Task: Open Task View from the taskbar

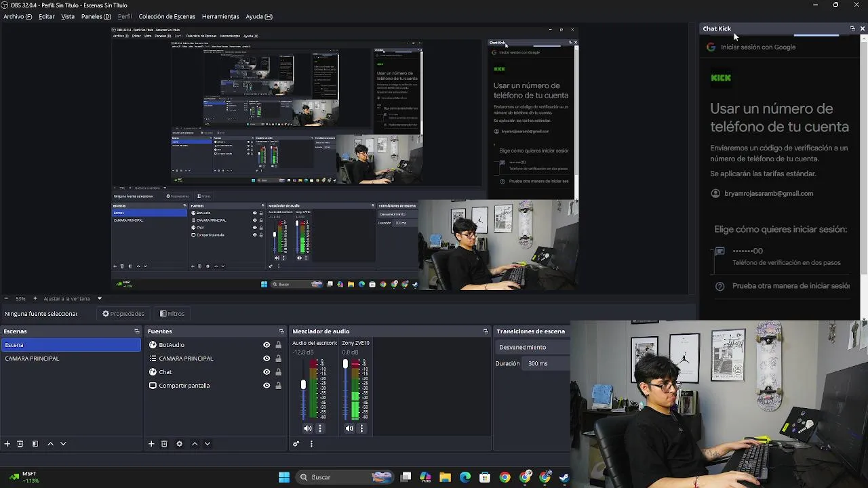Action: (x=406, y=477)
